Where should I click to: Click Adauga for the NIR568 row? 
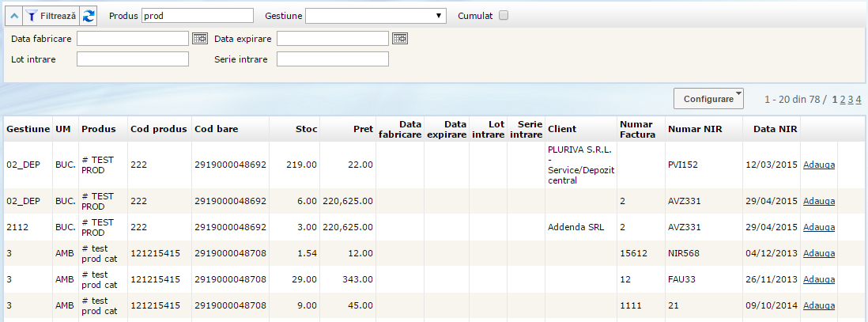(x=819, y=253)
